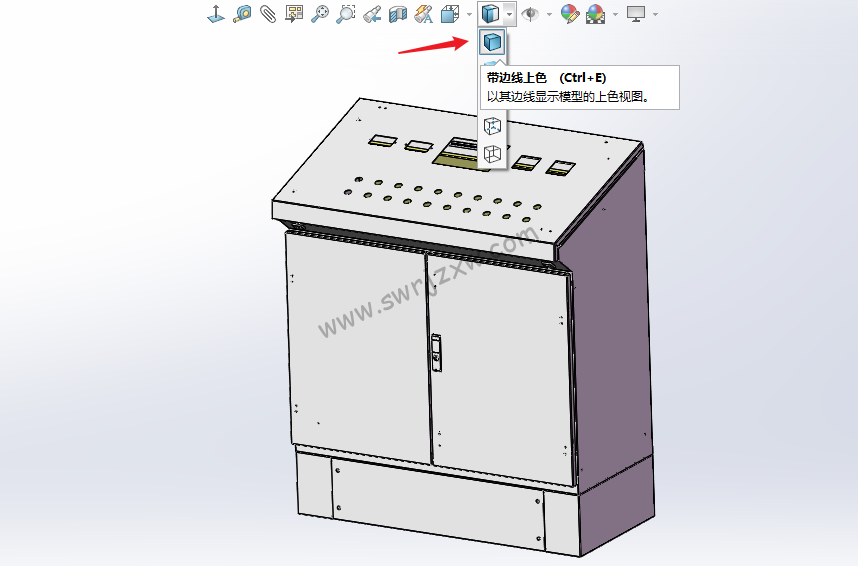The height and width of the screenshot is (566, 858).
Task: Activate the Section View icon
Action: pos(398,14)
